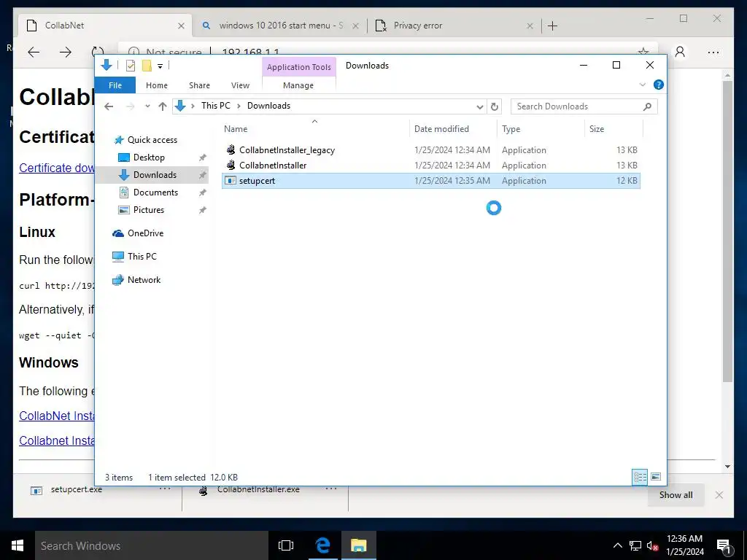Click the Certificate download link in browser
747x560 pixels.
click(x=57, y=168)
